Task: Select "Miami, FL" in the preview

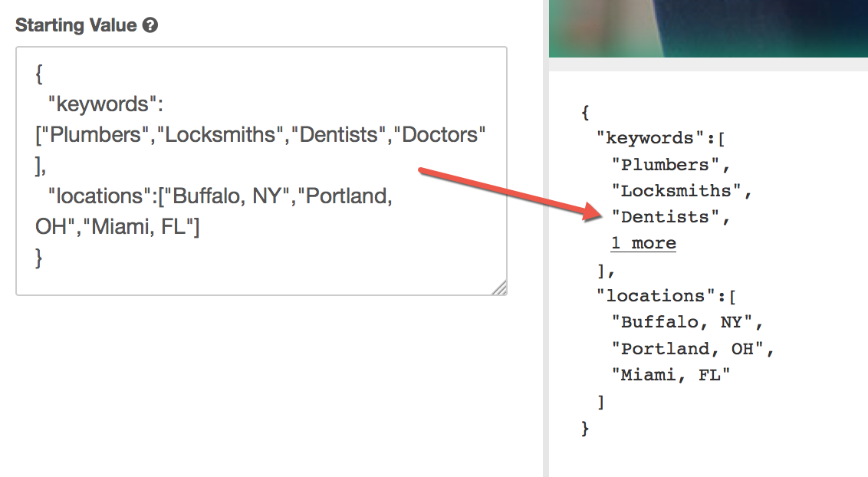Action: click(670, 375)
